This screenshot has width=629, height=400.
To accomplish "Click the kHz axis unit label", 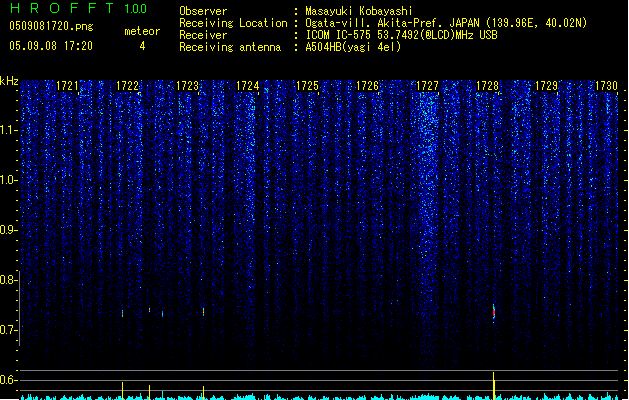I will tap(9, 81).
